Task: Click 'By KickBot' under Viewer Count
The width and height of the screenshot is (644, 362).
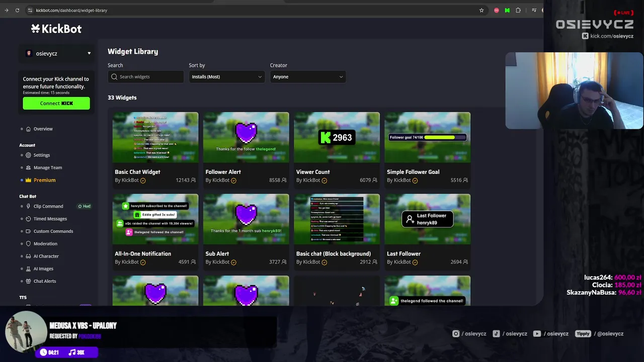Action: point(308,180)
